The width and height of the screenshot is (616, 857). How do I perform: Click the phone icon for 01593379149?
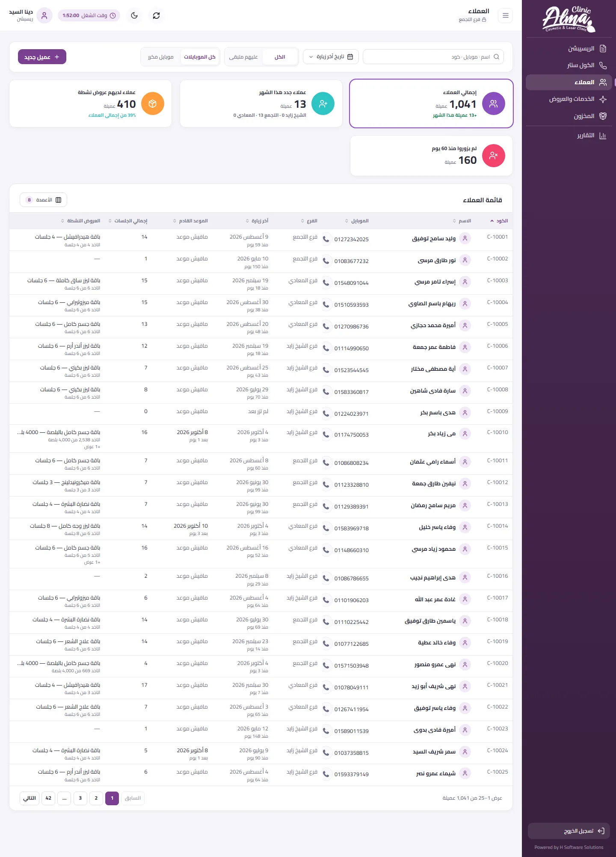point(326,774)
